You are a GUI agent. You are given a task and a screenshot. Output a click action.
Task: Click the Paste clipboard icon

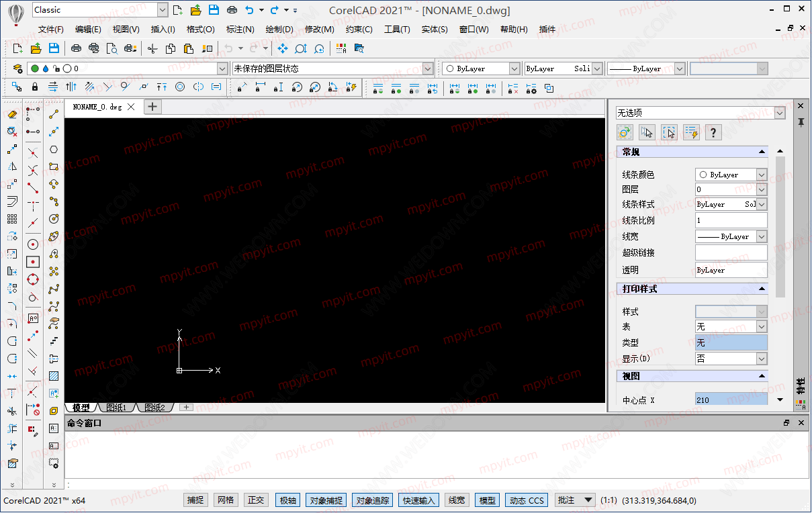tap(189, 48)
